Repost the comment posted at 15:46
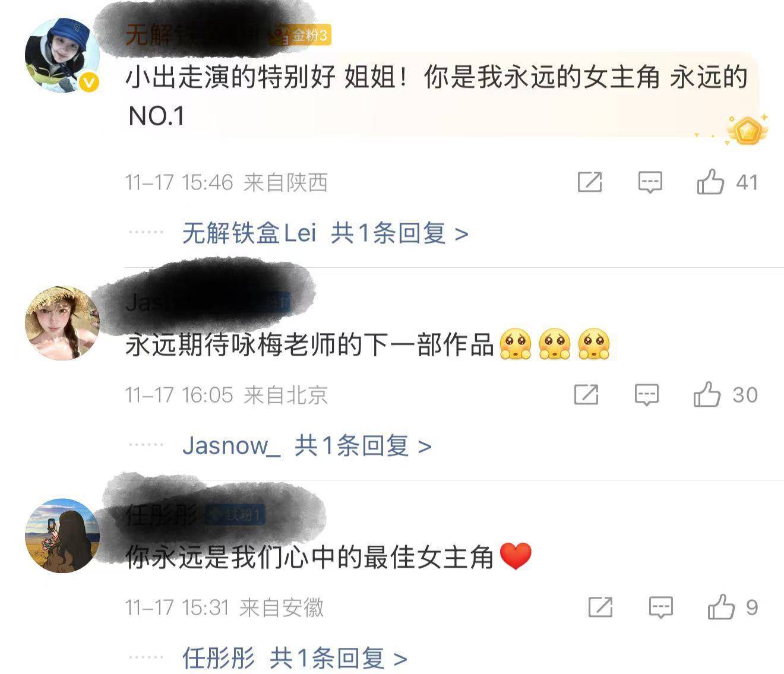Viewport: 784px width, 674px height. [590, 182]
